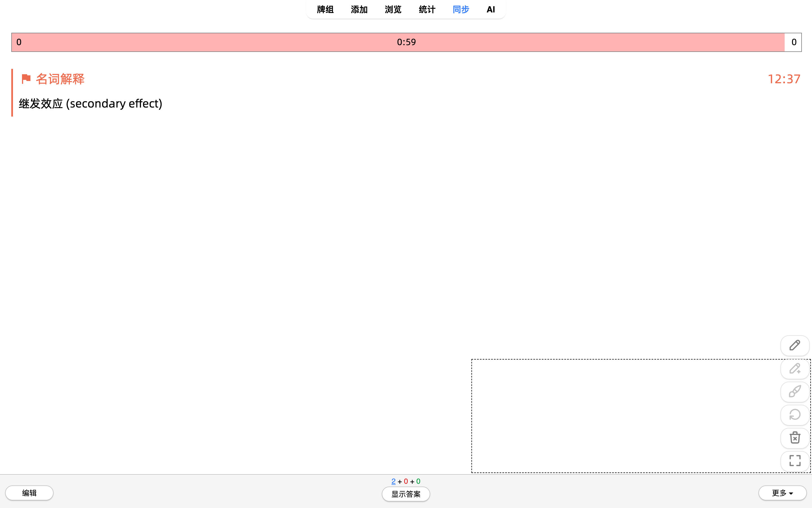Clear the whiteboard with trash icon

click(795, 438)
